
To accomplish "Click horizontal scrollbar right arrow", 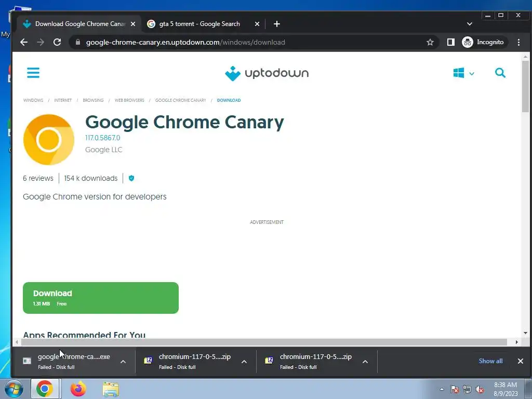I will [x=517, y=342].
